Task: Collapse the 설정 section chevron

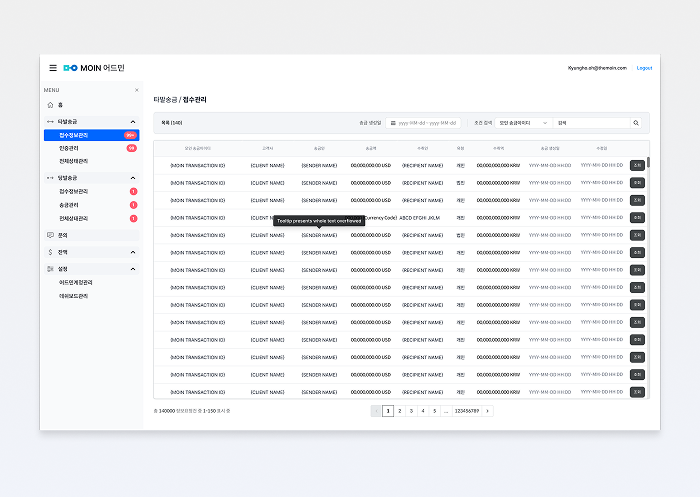Action: (x=132, y=269)
